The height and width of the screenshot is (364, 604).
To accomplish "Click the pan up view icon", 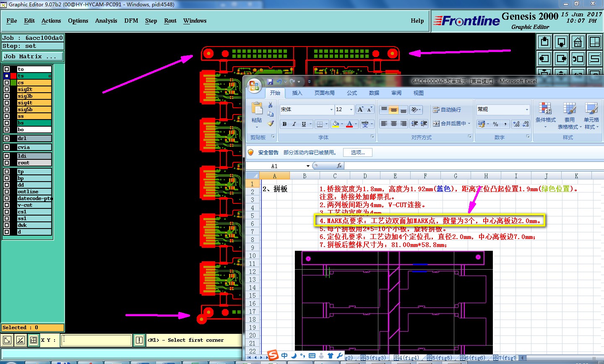I will (544, 42).
